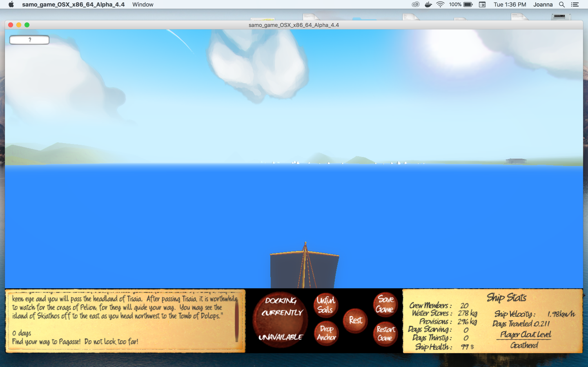This screenshot has height=367, width=588.
Task: Click the Docker whale menu bar icon
Action: tap(428, 4)
